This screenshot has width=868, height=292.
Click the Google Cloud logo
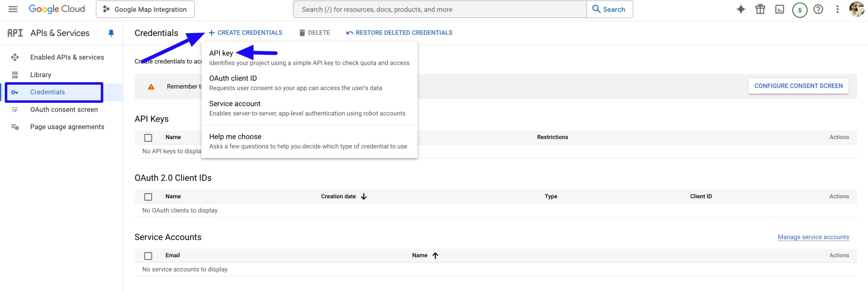tap(57, 9)
